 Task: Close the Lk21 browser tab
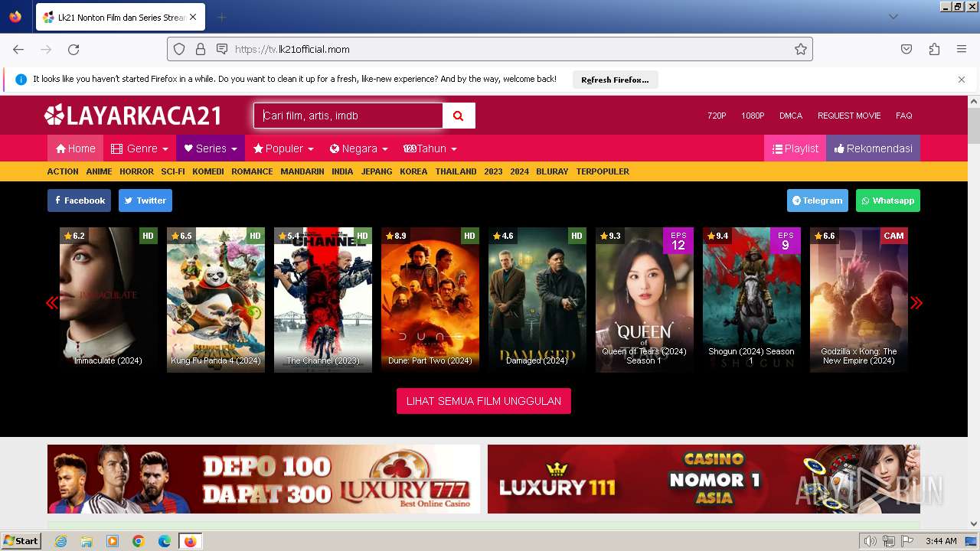coord(192,17)
